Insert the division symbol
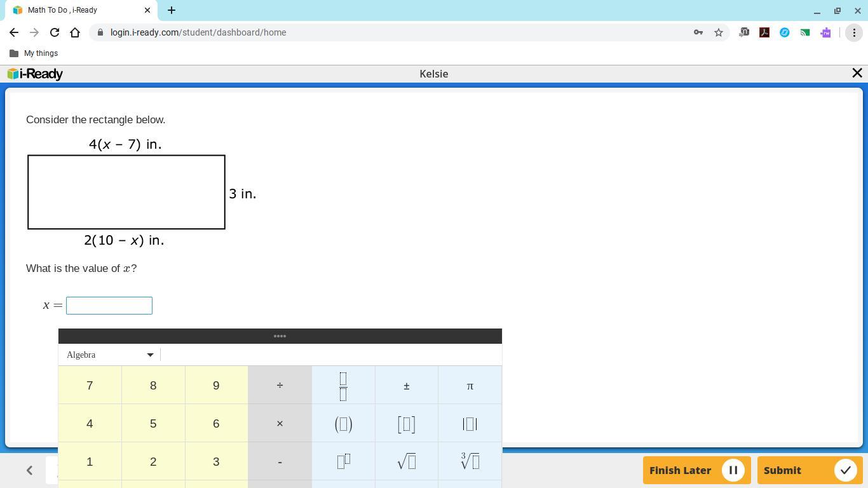Screen dimensions: 868x488 point(280,385)
